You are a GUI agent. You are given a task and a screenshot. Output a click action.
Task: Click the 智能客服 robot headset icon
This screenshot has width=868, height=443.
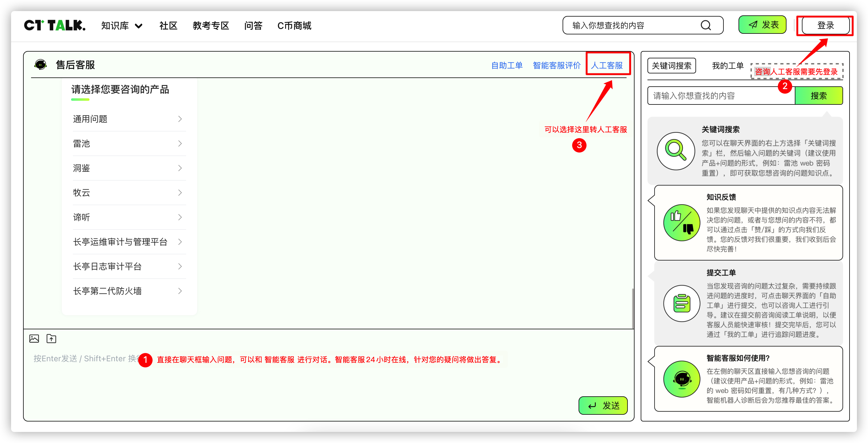(681, 378)
